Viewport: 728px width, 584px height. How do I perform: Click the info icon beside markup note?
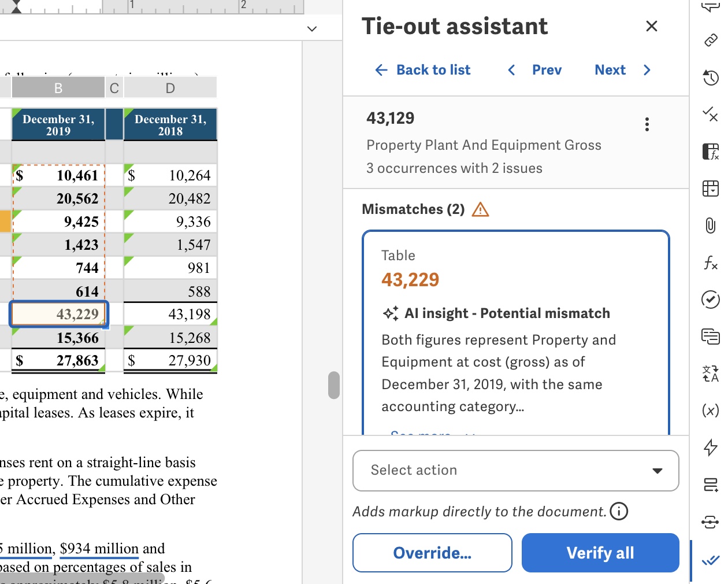coord(619,511)
